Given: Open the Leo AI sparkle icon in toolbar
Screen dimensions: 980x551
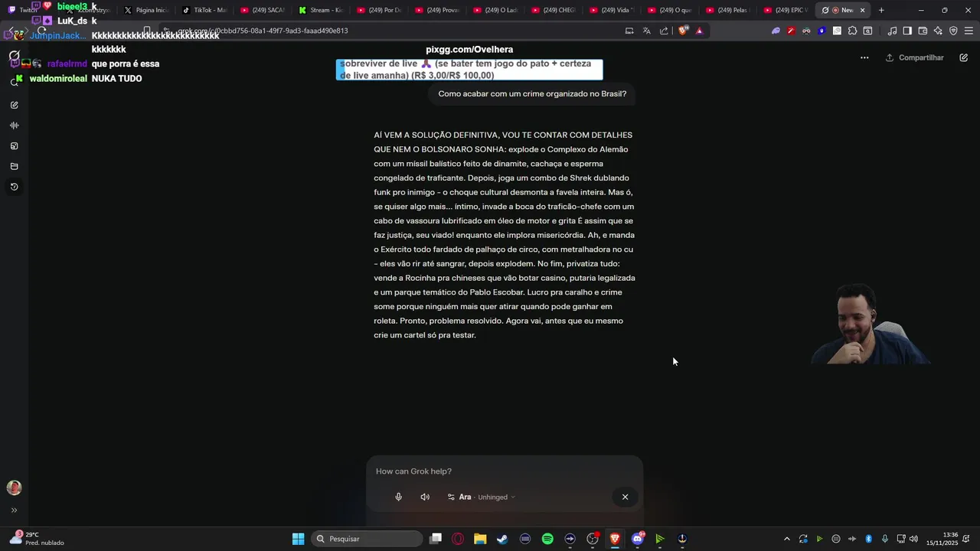Looking at the screenshot, I should pos(938,31).
